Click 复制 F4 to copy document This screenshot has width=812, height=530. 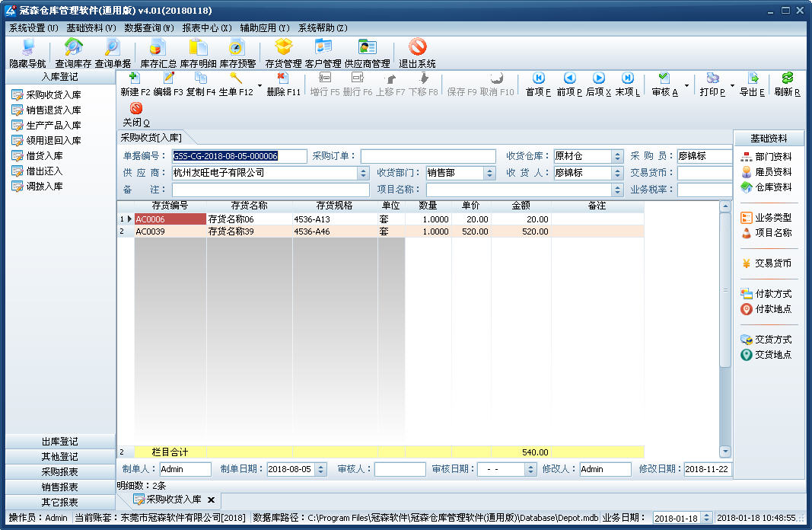(200, 85)
